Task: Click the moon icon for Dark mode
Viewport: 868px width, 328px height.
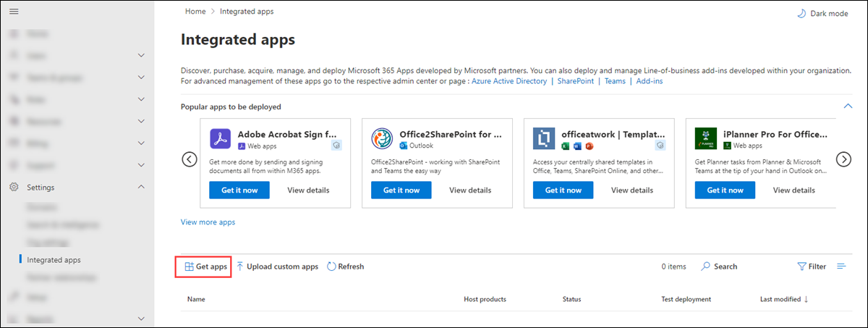Action: [801, 13]
